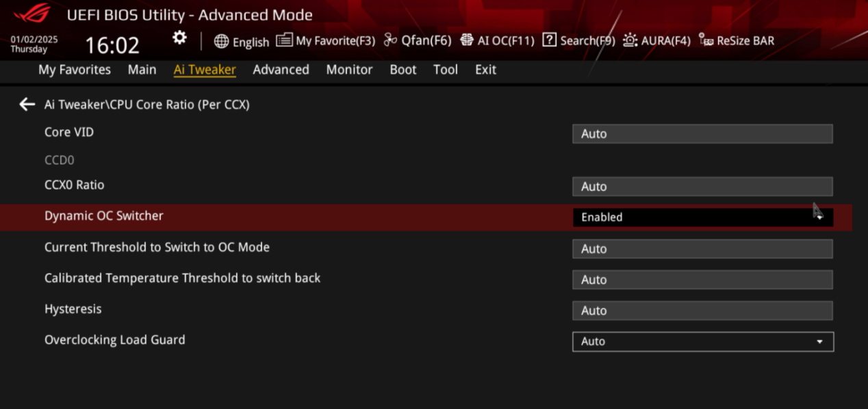Screen dimensions: 868x409
Task: Go to the Boot tab
Action: coord(403,70)
